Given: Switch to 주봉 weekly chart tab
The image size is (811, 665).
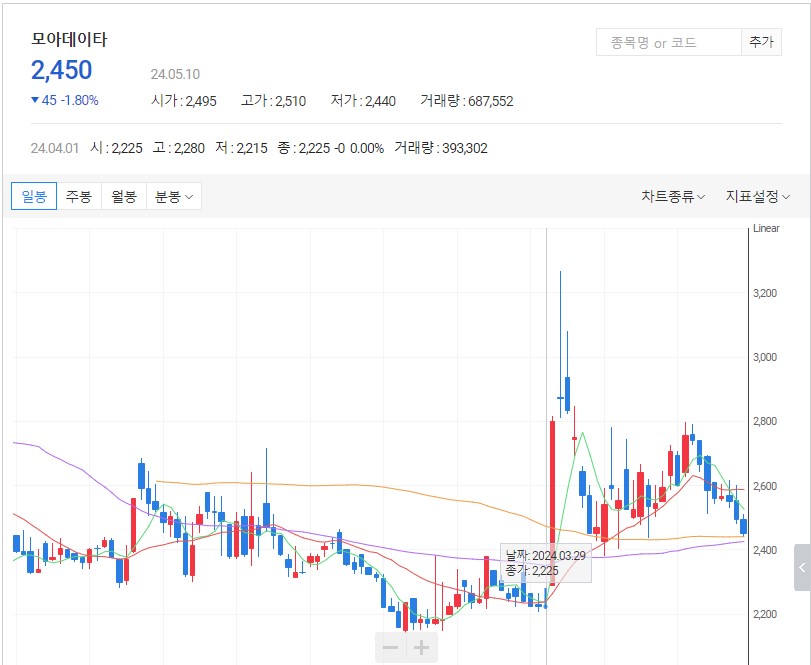Looking at the screenshot, I should coord(79,196).
